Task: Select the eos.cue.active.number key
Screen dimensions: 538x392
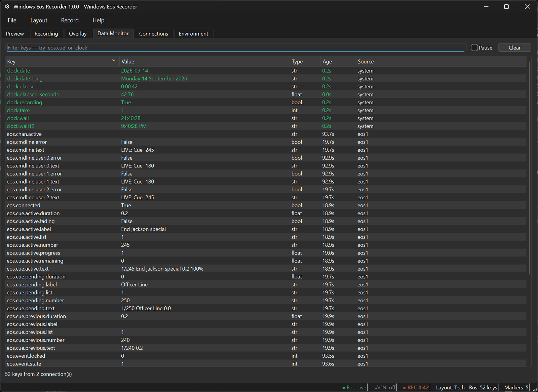Action: (x=32, y=245)
